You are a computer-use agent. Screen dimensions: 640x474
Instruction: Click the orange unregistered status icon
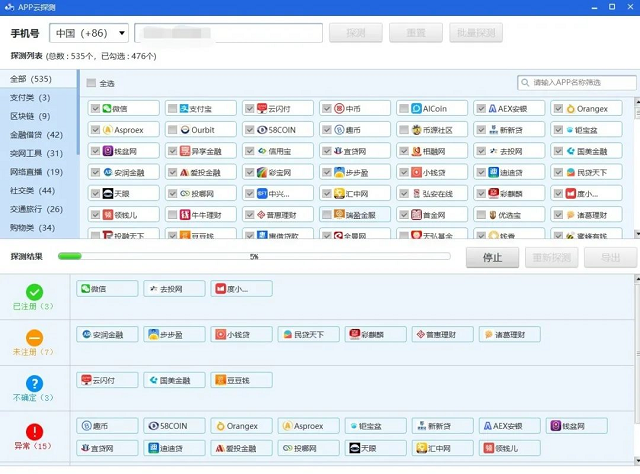(34, 338)
